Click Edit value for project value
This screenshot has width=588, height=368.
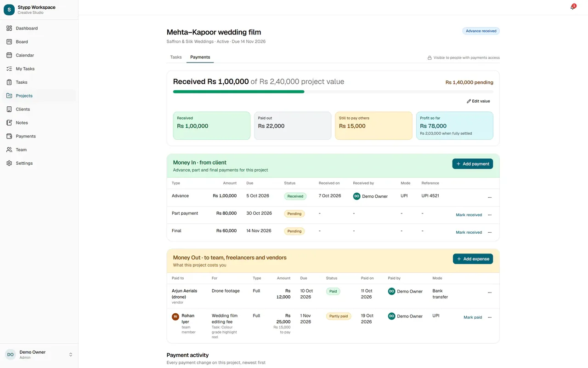pyautogui.click(x=478, y=101)
